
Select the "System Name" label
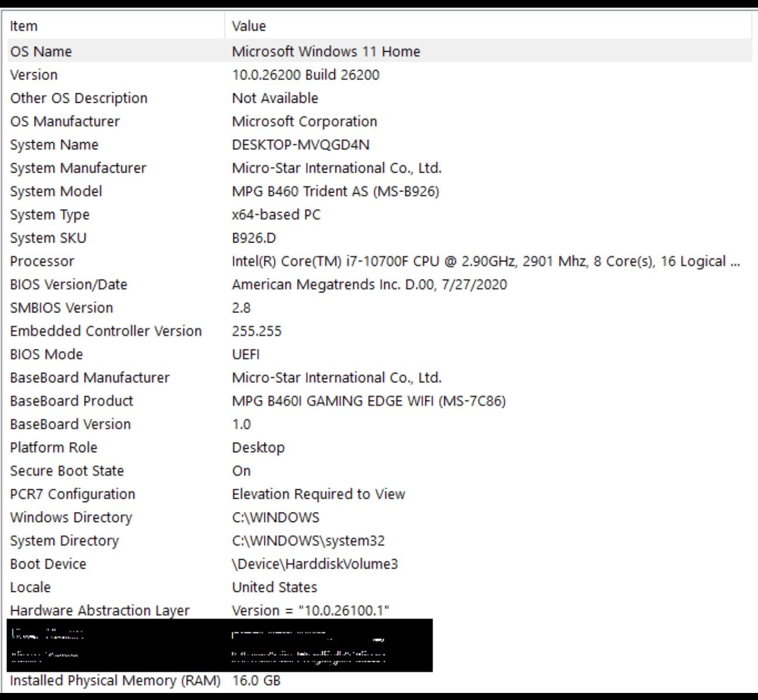click(x=54, y=144)
